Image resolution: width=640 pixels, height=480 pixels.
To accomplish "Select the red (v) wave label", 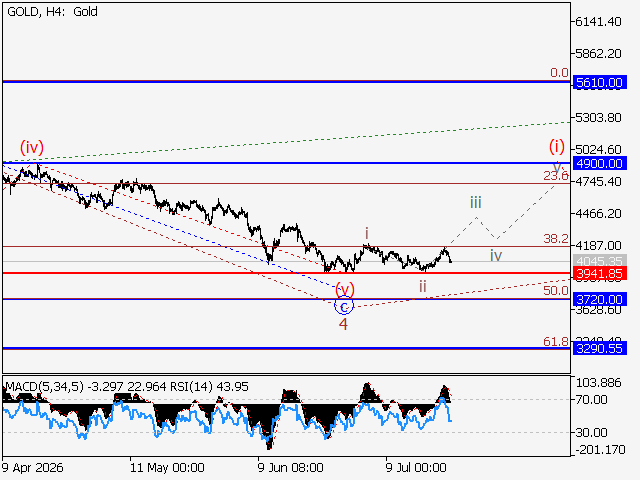I will pos(345,289).
